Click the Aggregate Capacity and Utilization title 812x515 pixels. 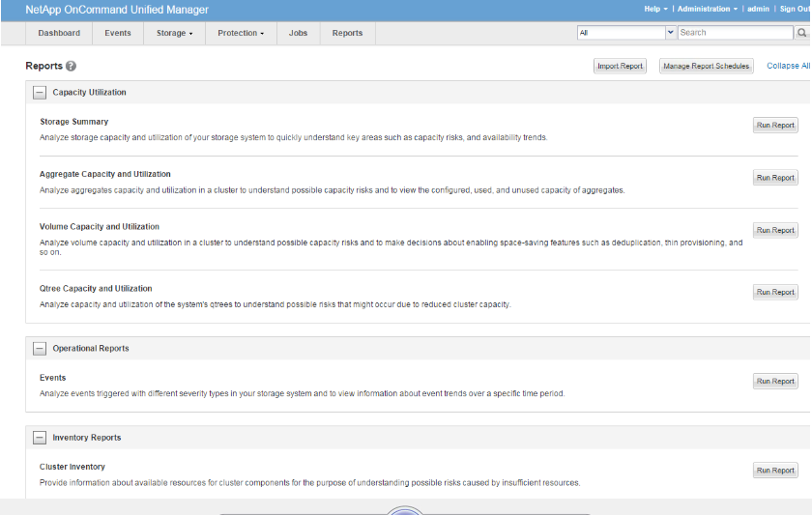pyautogui.click(x=105, y=174)
